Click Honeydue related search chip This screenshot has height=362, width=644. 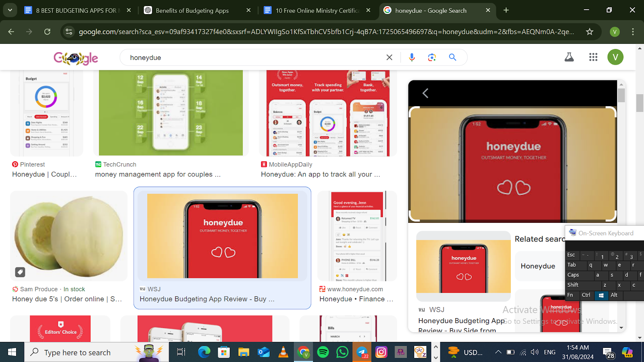click(539, 266)
